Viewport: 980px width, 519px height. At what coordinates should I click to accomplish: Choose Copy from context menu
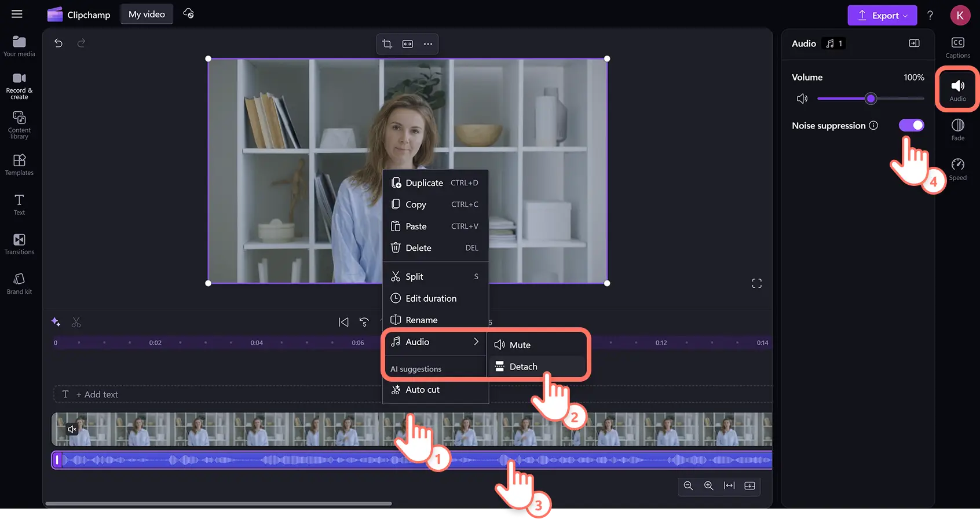click(x=436, y=204)
